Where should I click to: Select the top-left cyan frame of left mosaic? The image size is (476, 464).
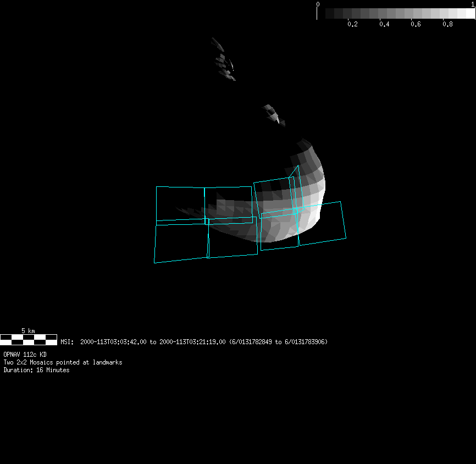(180, 203)
